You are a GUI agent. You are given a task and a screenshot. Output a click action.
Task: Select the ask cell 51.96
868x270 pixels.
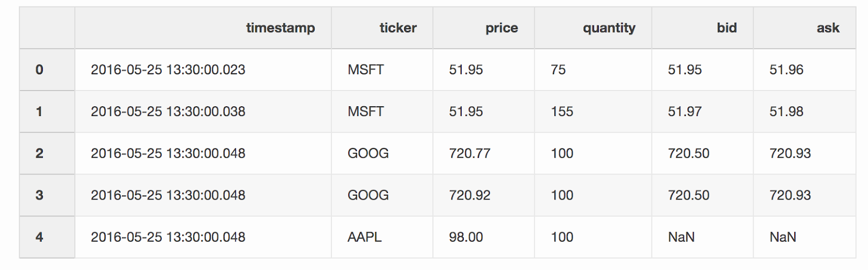point(786,70)
